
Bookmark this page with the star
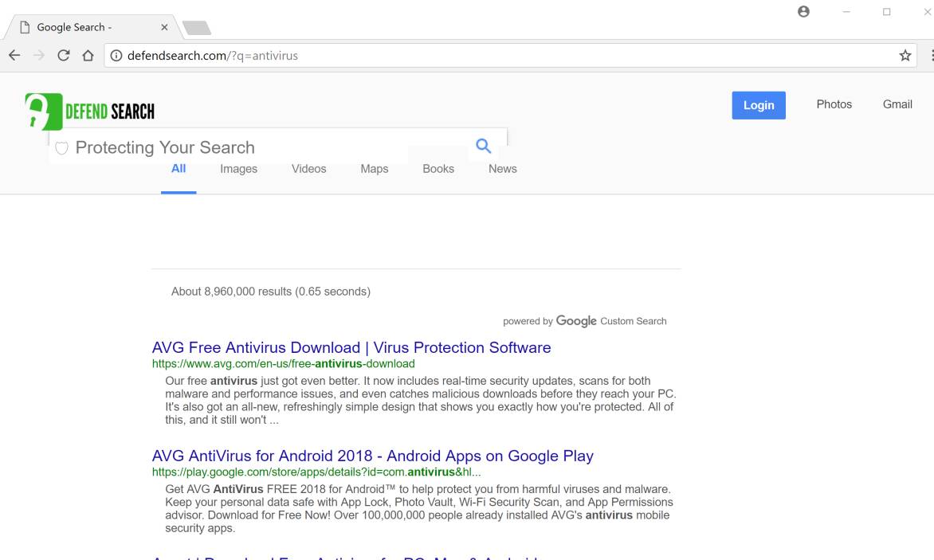(x=905, y=56)
